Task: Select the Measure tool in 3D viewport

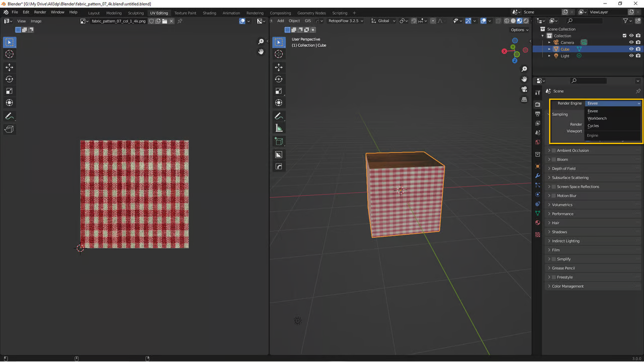Action: (279, 128)
